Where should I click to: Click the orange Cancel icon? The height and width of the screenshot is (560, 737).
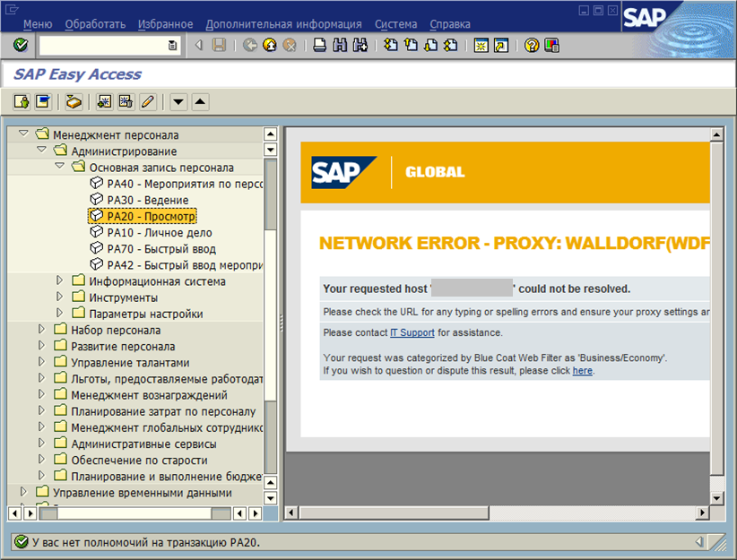(x=290, y=45)
